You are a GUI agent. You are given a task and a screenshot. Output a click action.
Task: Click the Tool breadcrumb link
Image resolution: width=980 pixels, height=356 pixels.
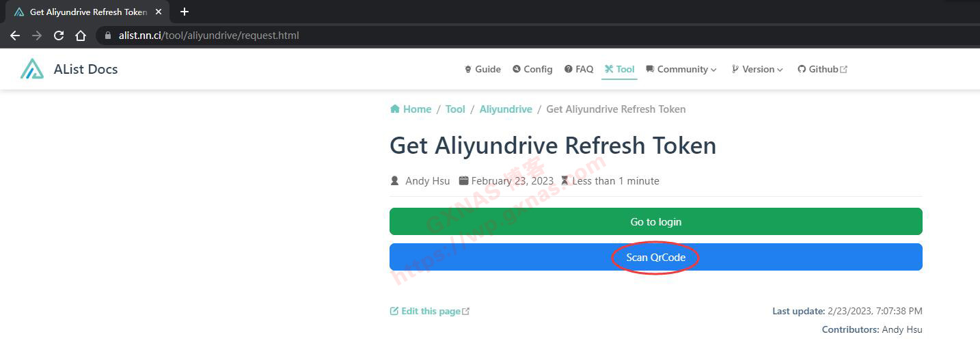(455, 109)
